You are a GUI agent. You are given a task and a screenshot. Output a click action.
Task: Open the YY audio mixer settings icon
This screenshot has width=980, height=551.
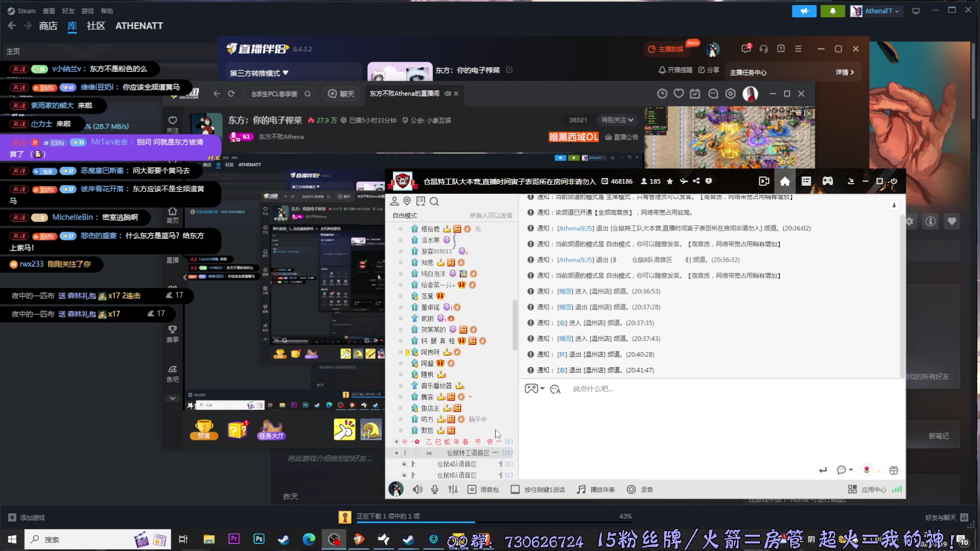(x=453, y=489)
